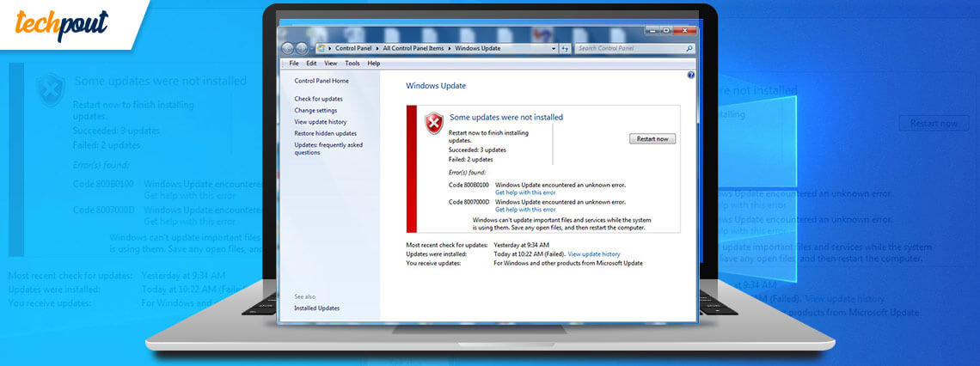Viewport: 980px width, 366px height.
Task: Click the Restart now button in window
Action: 652,138
